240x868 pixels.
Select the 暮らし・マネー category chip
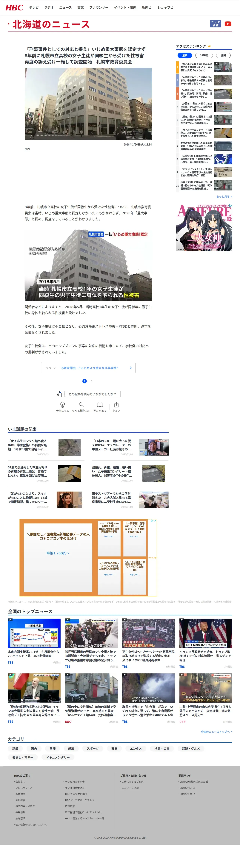coord(23,757)
